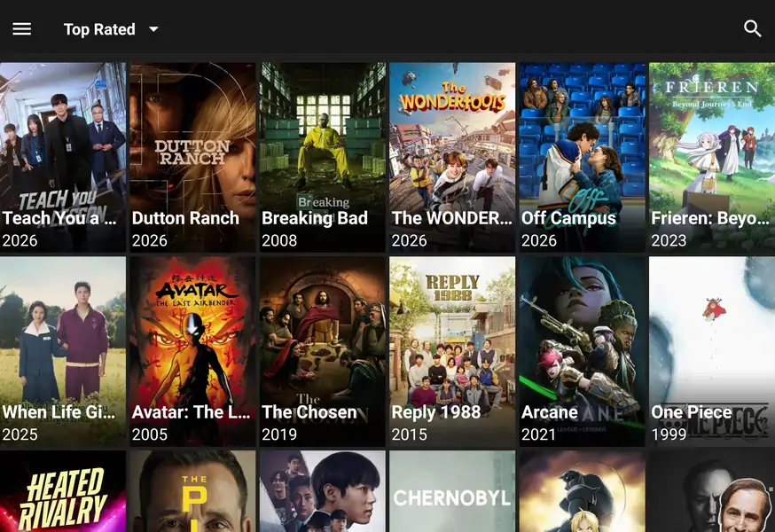Viewport: 775px width, 532px height.
Task: Open the yellow 'THE P' poster
Action: pyautogui.click(x=192, y=491)
